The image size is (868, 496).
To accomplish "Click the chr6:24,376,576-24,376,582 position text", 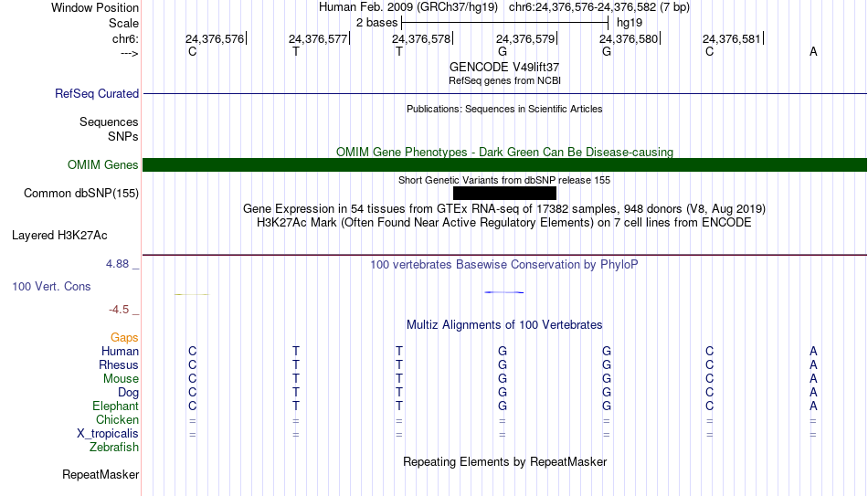I will pyautogui.click(x=599, y=7).
